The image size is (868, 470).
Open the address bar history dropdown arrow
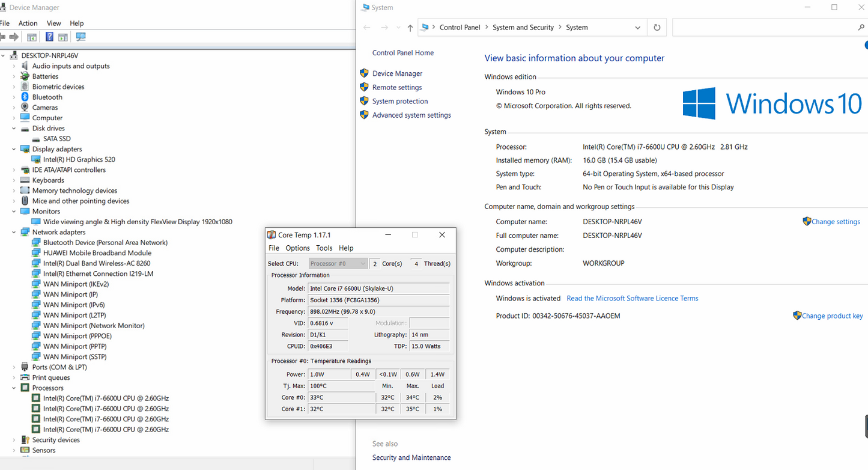click(x=637, y=28)
